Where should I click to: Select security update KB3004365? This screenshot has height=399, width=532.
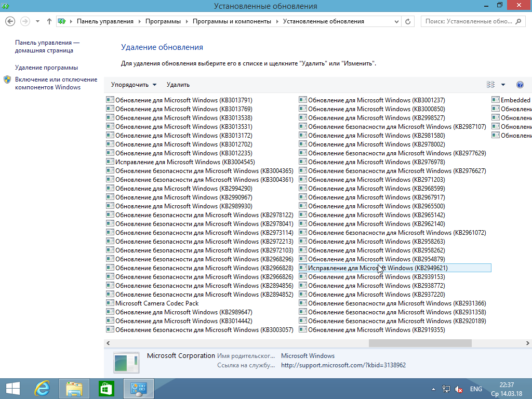click(204, 170)
